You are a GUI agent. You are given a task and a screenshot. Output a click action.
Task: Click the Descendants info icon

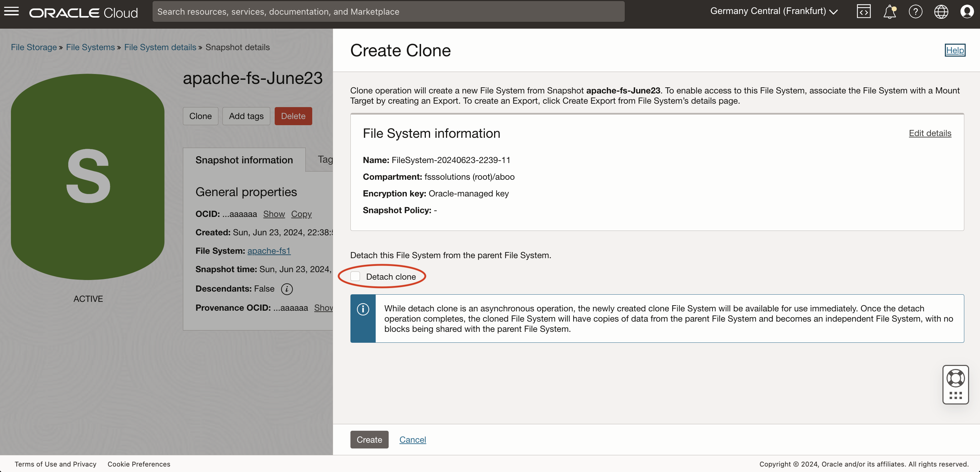287,289
